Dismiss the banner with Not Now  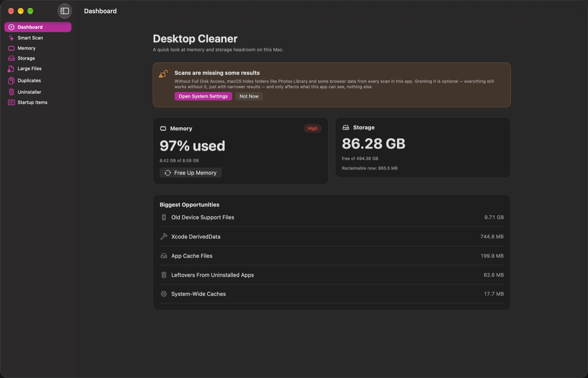(249, 96)
